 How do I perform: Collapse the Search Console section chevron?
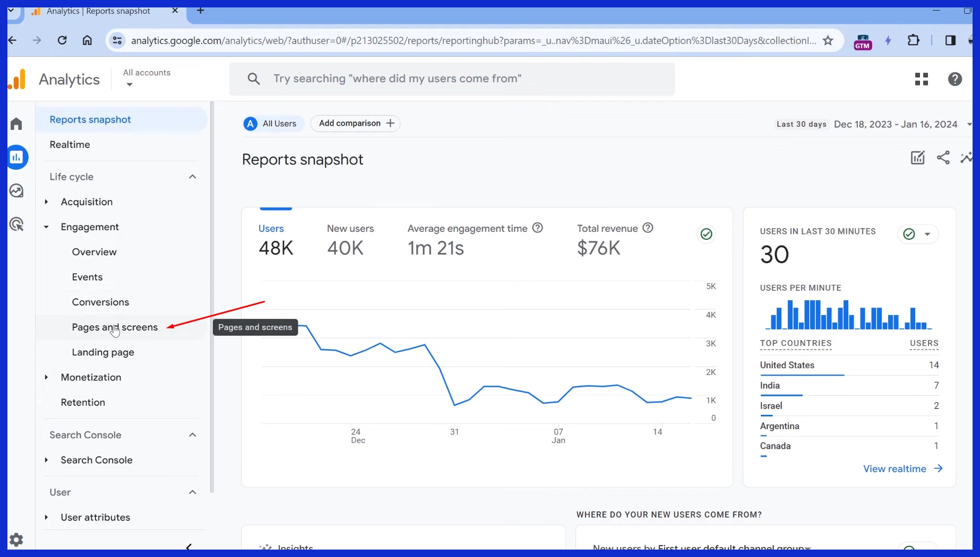pos(193,435)
